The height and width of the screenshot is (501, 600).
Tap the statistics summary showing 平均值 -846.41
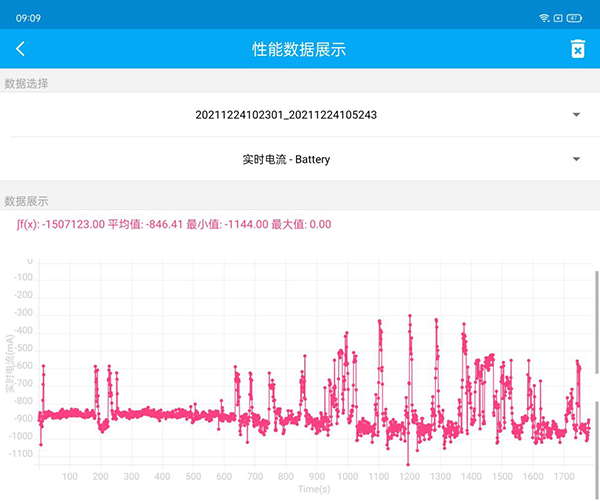(x=174, y=224)
